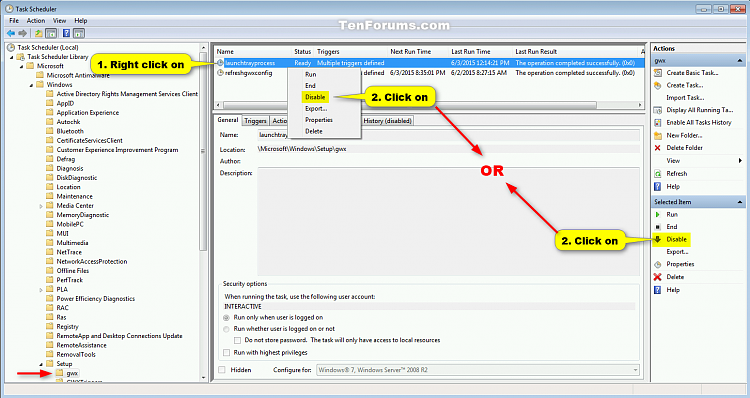The height and width of the screenshot is (398, 750).
Task: Check Run with highest privileges
Action: coord(226,353)
